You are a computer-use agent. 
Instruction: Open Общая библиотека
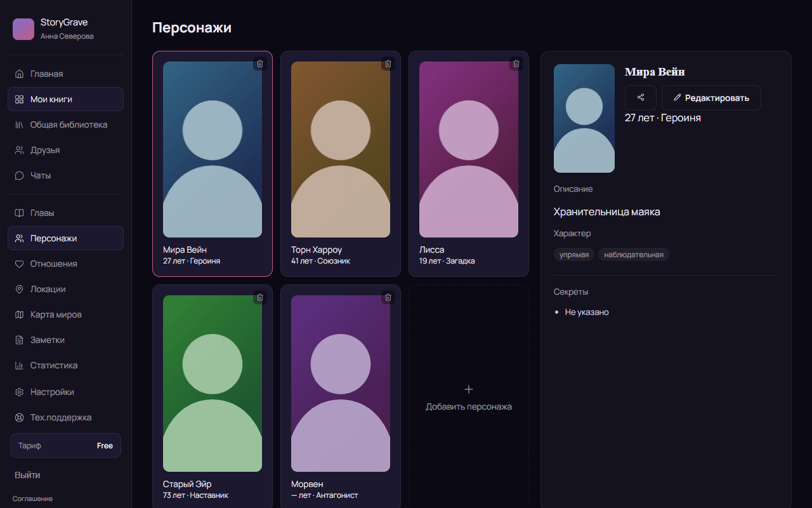click(65, 124)
